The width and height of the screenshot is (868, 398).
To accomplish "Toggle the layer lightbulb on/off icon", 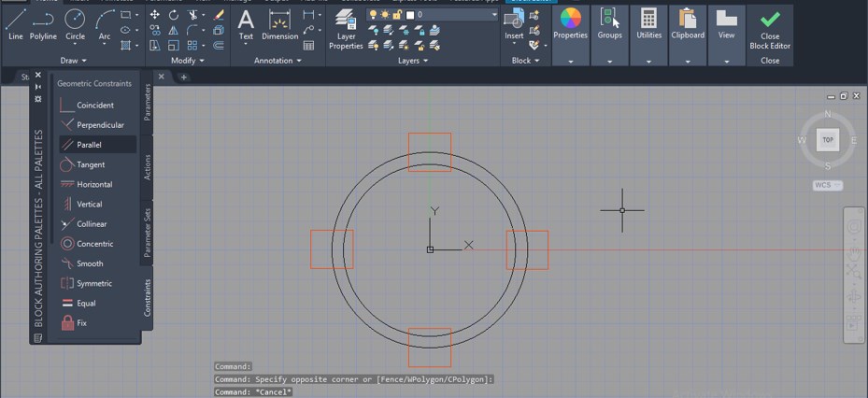I will click(x=373, y=16).
